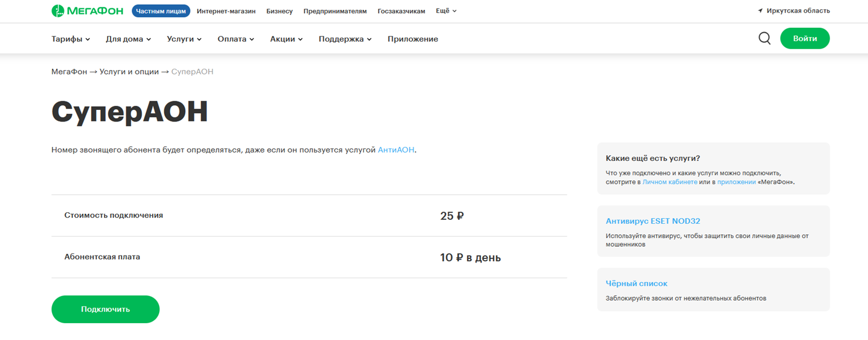Expand the Тарифы menu
Screen dimensions: 868x340
(71, 39)
